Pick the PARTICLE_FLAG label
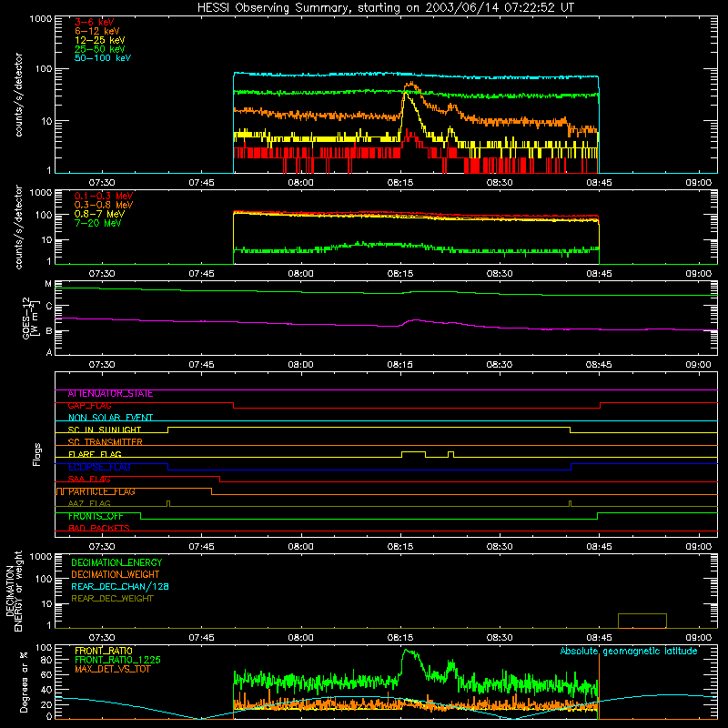Screen dimensions: 728x728 pyautogui.click(x=102, y=491)
